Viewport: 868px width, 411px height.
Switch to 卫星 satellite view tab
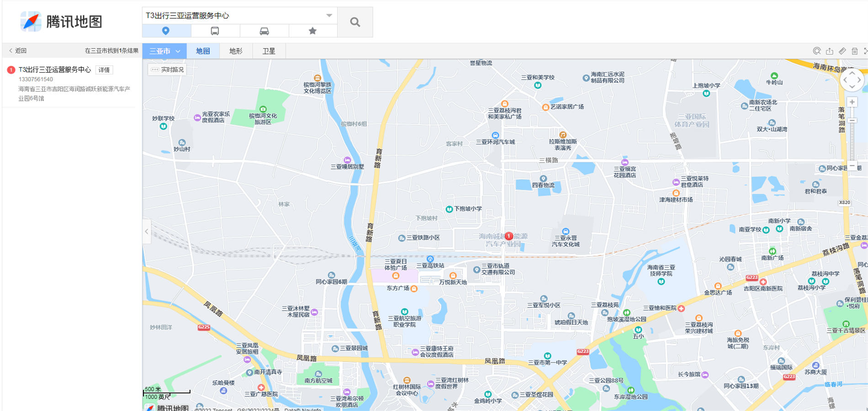(269, 51)
